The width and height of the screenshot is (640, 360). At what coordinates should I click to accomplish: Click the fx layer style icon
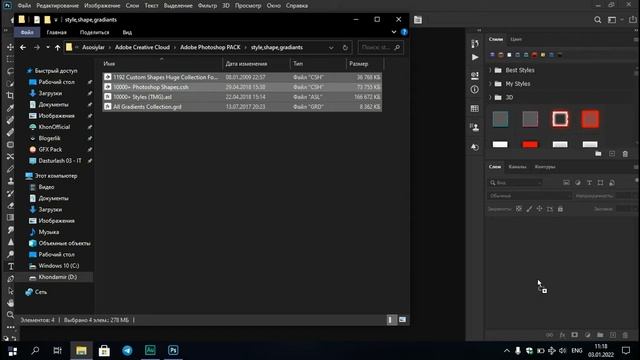pos(562,335)
